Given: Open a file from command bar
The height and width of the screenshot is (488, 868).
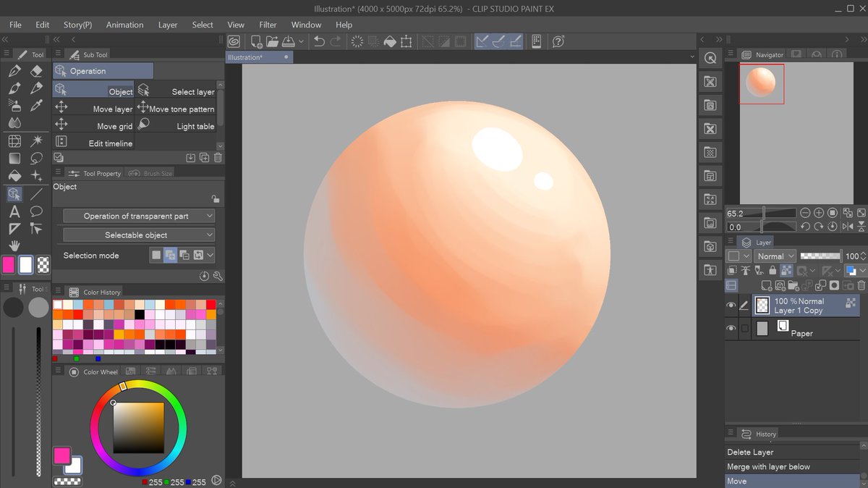Looking at the screenshot, I should point(272,41).
